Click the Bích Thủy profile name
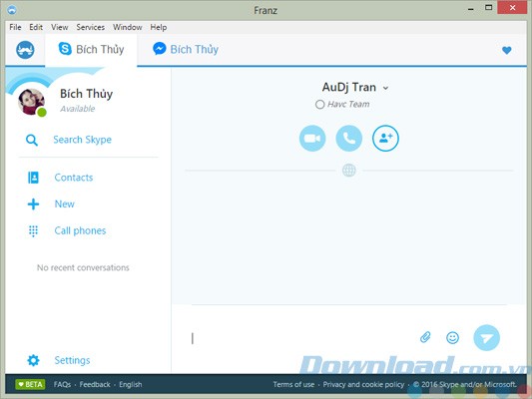The image size is (532, 399). point(86,94)
